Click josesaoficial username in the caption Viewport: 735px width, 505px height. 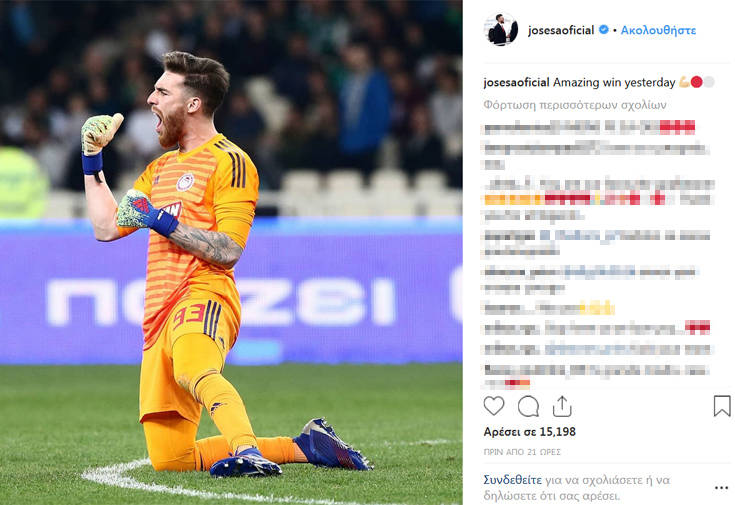click(x=517, y=83)
